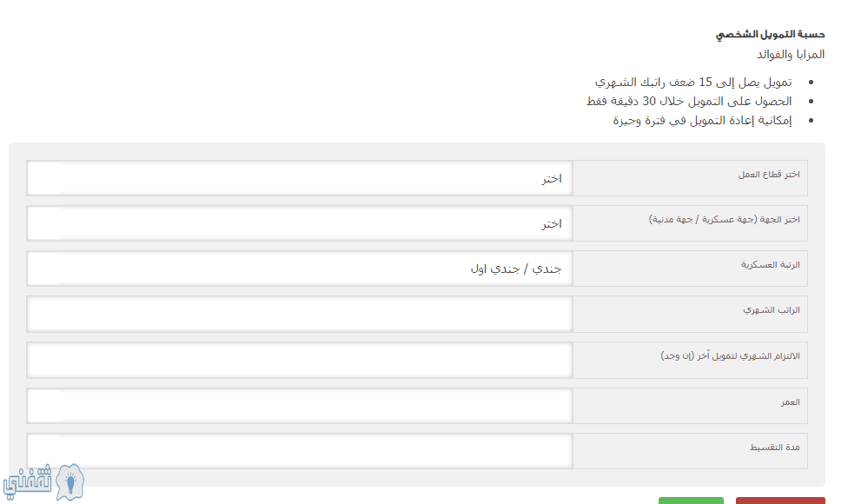This screenshot has height=504, width=848.
Task: Click the red button below the form
Action: coord(780,501)
